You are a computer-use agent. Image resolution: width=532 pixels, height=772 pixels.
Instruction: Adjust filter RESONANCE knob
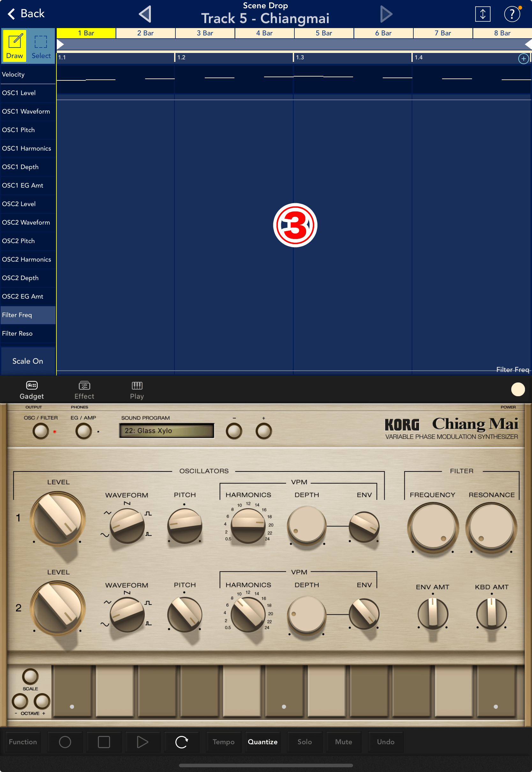[491, 527]
